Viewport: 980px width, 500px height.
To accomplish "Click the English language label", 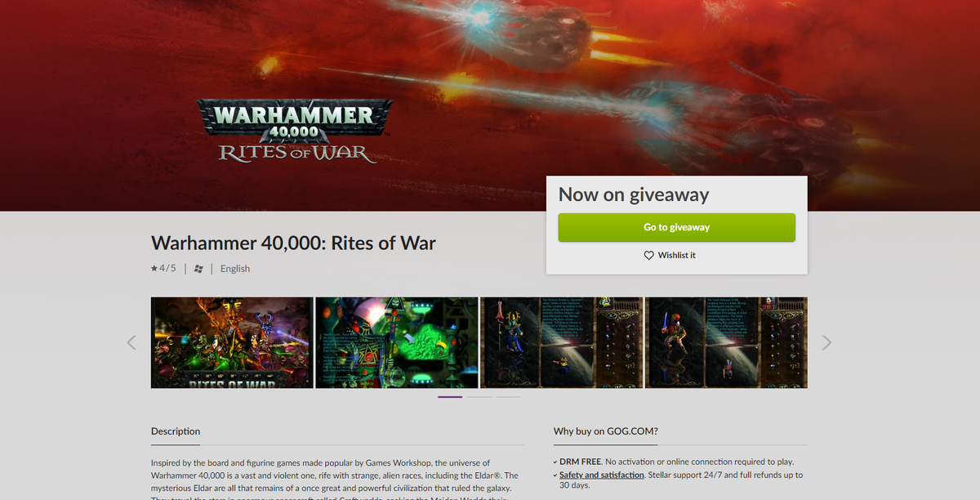I will coord(235,269).
